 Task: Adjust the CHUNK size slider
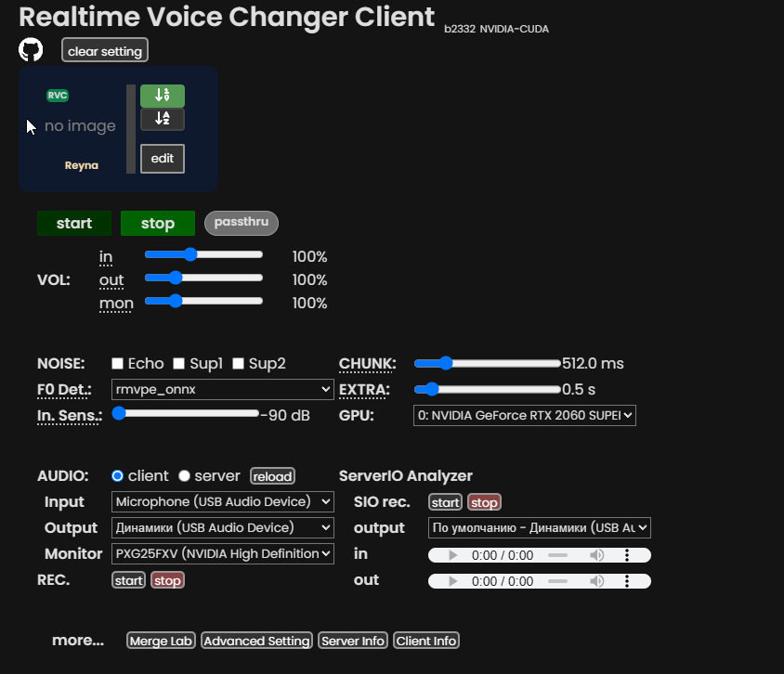click(488, 363)
